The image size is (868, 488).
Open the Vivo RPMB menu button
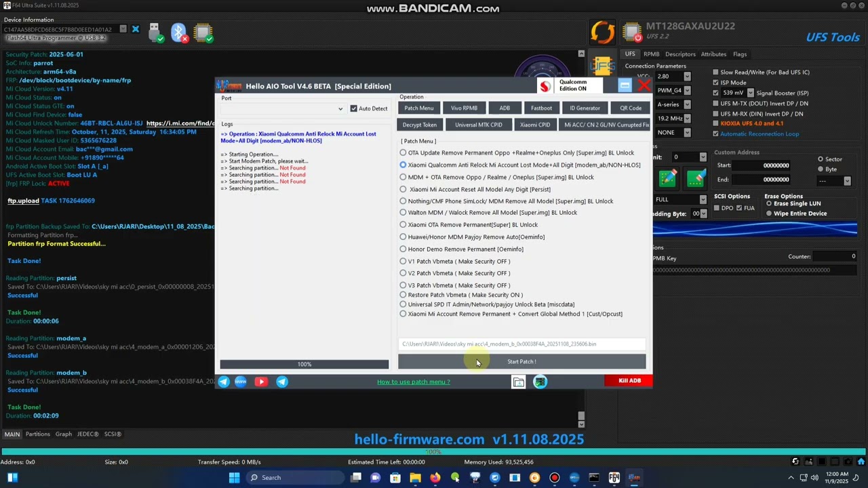point(464,108)
